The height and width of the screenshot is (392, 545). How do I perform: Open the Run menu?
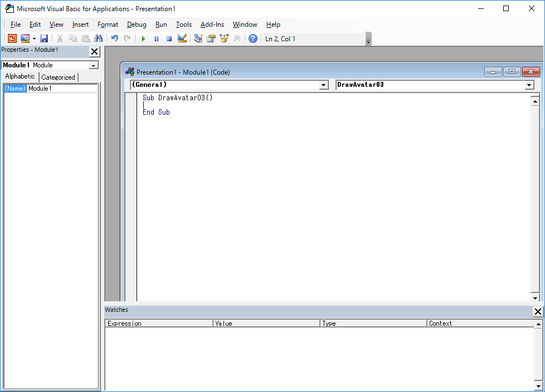pyautogui.click(x=161, y=24)
